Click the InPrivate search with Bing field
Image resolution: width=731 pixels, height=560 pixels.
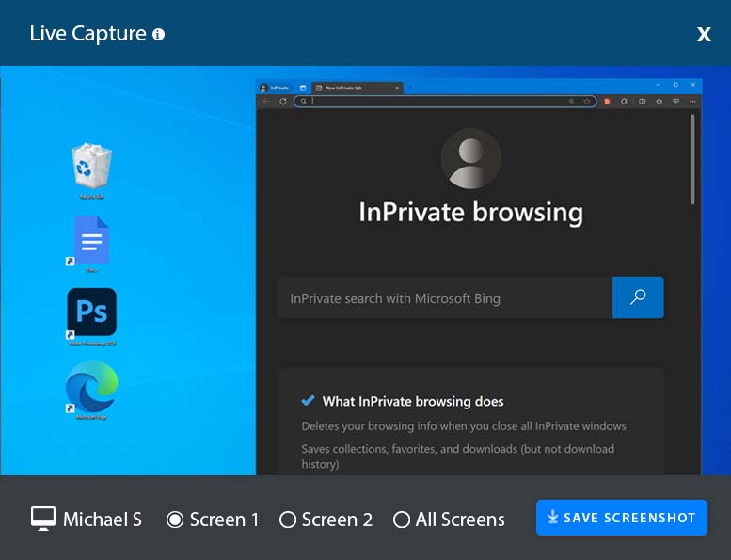pyautogui.click(x=444, y=298)
